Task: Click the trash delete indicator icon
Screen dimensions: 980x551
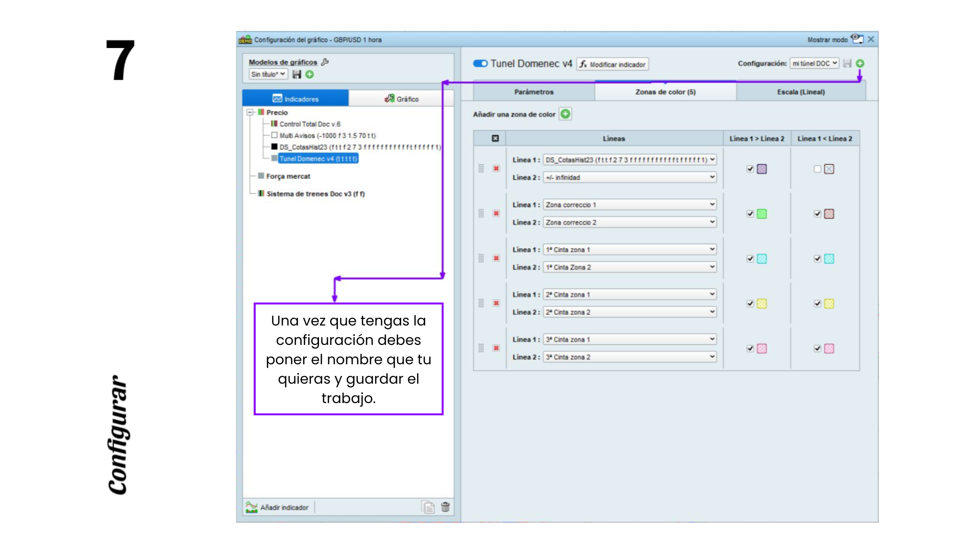Action: coord(445,507)
